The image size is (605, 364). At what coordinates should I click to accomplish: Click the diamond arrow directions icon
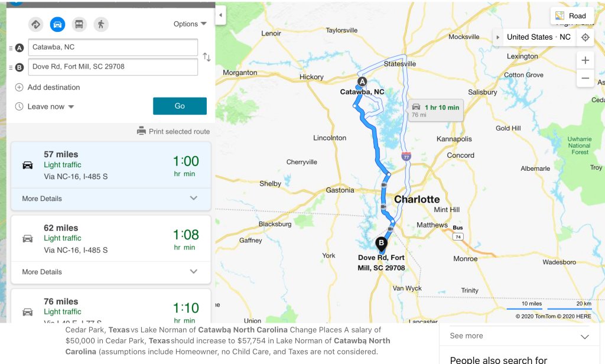(36, 24)
